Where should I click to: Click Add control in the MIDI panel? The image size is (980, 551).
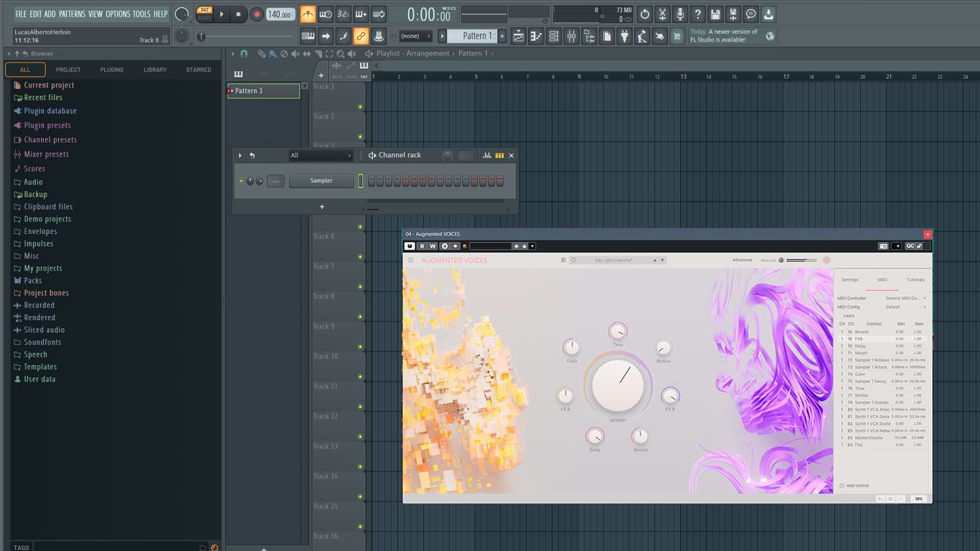[854, 486]
